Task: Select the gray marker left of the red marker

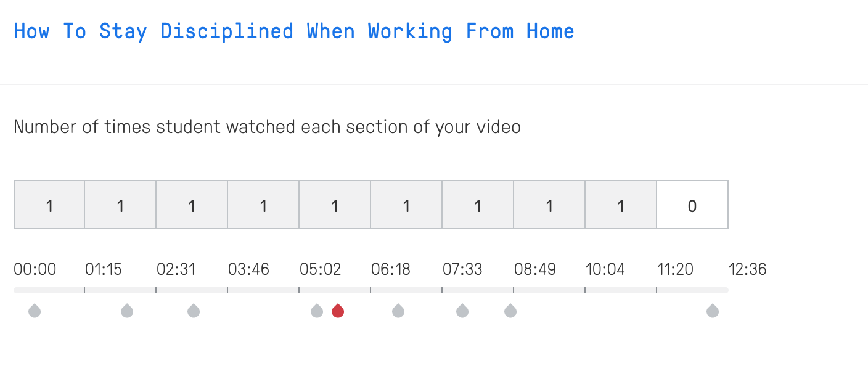Action: (x=317, y=311)
